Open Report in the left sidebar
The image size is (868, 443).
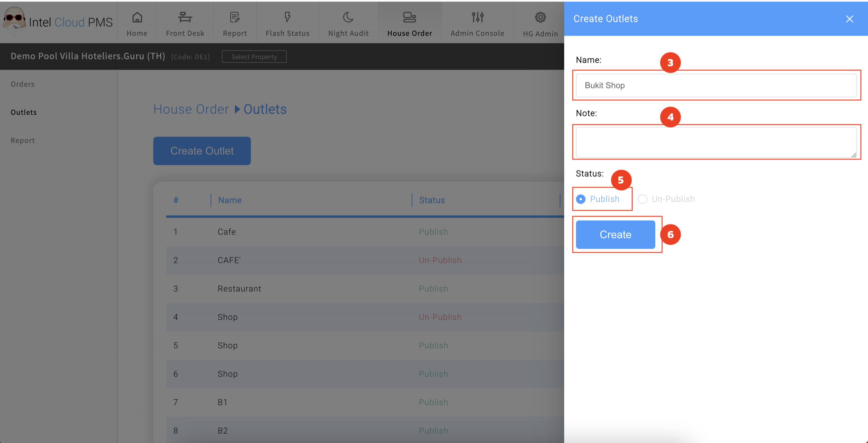[x=22, y=140]
